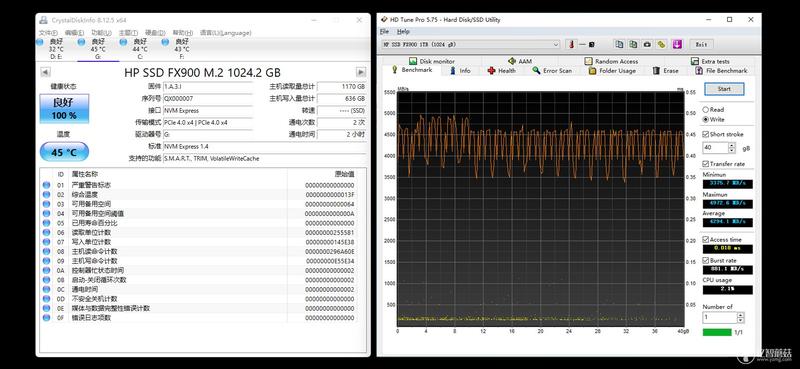The height and width of the screenshot is (369, 800).
Task: Switch to the AAM tab
Action: (520, 61)
